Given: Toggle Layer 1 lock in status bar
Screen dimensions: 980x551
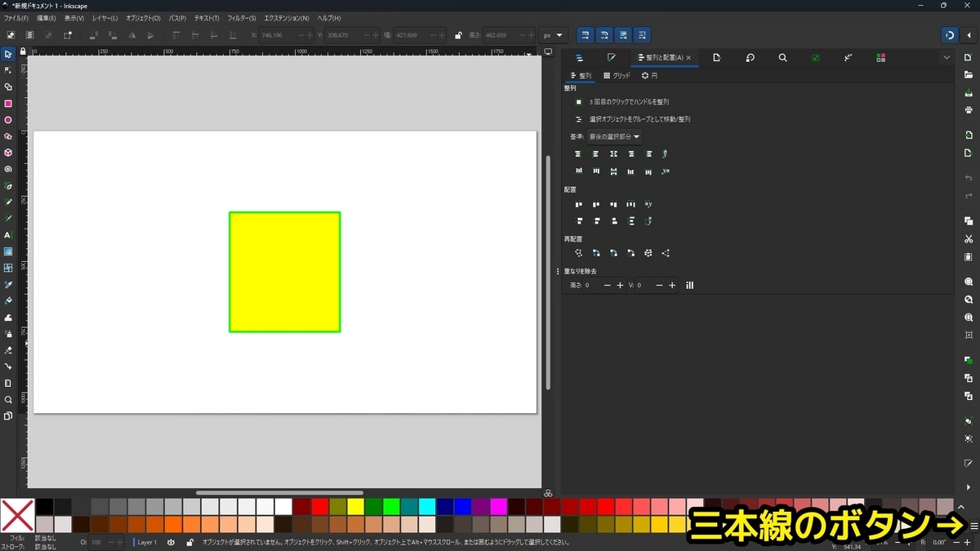Looking at the screenshot, I should (189, 542).
